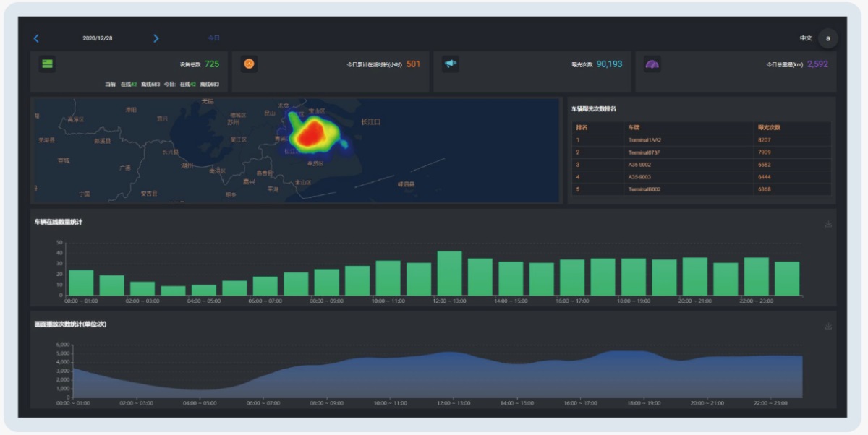Click the purple mileage gauge icon
Viewport: 868px width, 435px height.
point(652,64)
